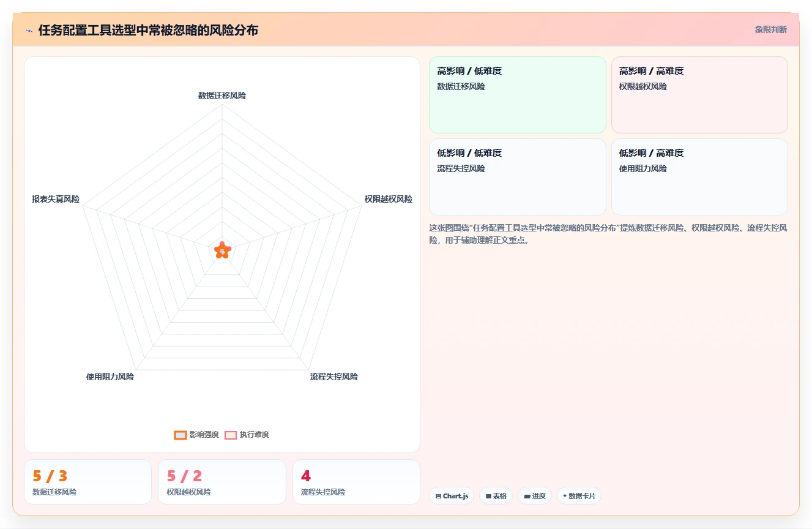Select the 报表失真风险 axis label on the radar chart

click(x=56, y=199)
